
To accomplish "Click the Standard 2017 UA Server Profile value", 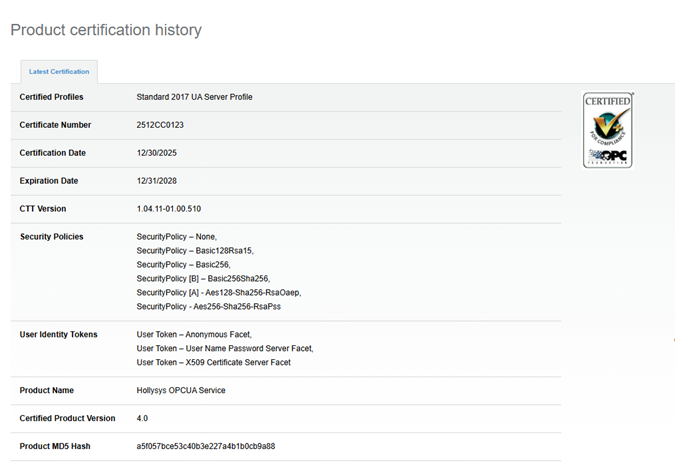I will click(x=194, y=97).
